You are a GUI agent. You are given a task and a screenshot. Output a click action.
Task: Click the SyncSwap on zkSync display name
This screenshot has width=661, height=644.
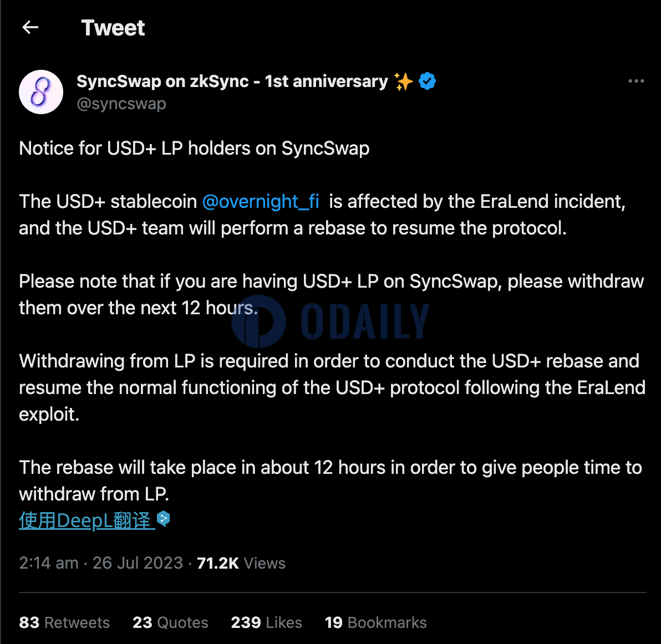click(x=232, y=81)
